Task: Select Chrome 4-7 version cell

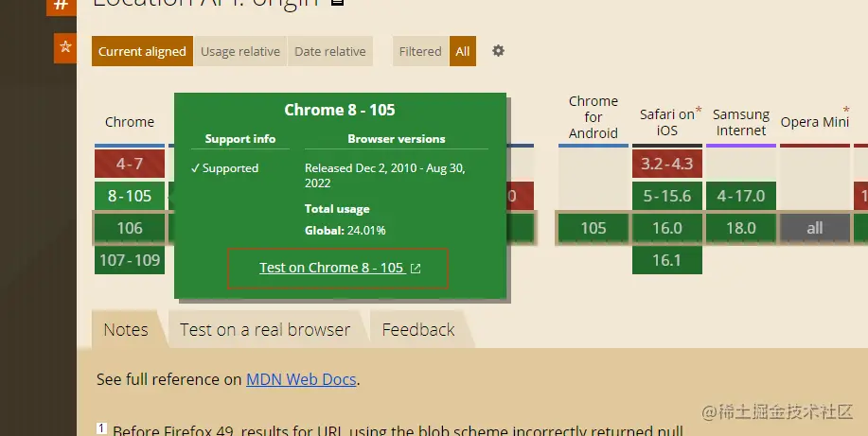Action: pos(130,164)
